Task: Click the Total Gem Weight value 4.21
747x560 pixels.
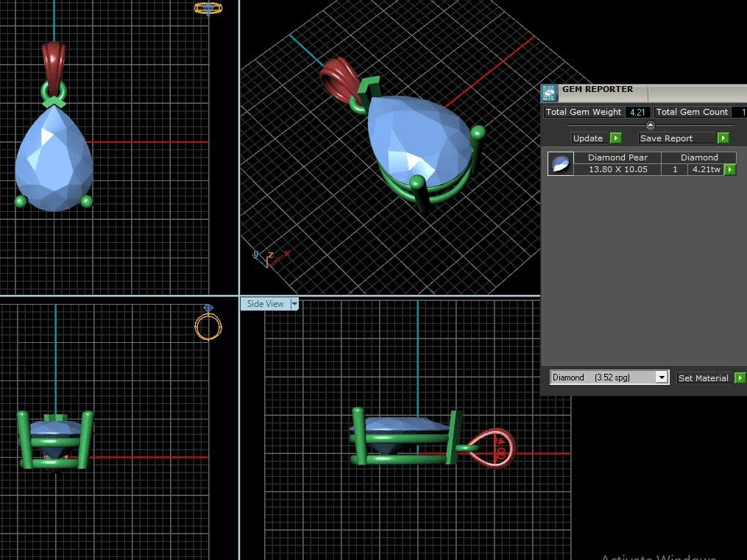Action: point(637,112)
